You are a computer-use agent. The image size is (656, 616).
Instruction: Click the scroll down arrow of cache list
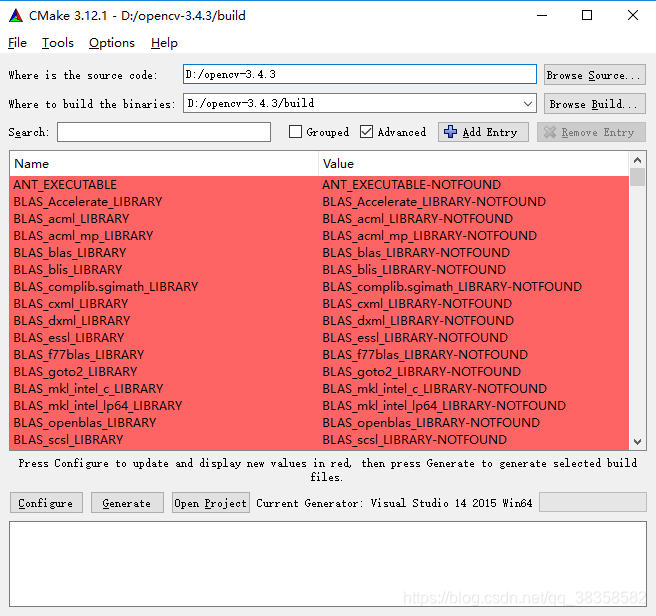pos(637,441)
